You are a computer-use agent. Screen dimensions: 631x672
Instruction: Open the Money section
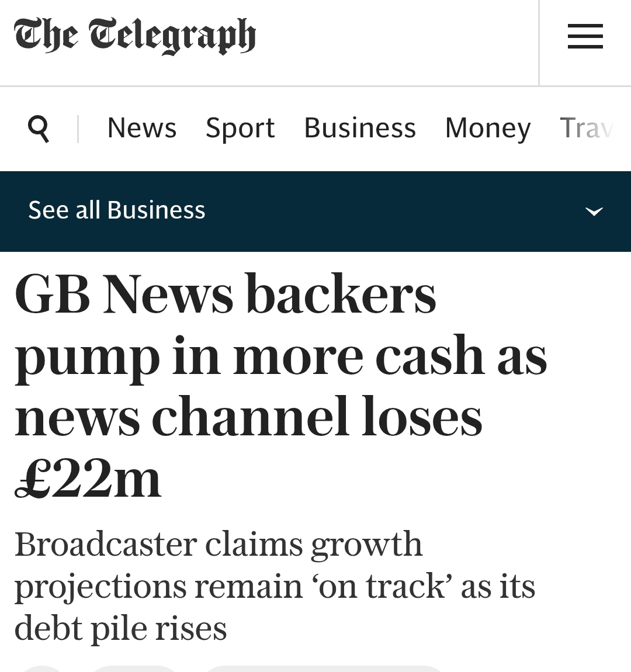coord(487,128)
